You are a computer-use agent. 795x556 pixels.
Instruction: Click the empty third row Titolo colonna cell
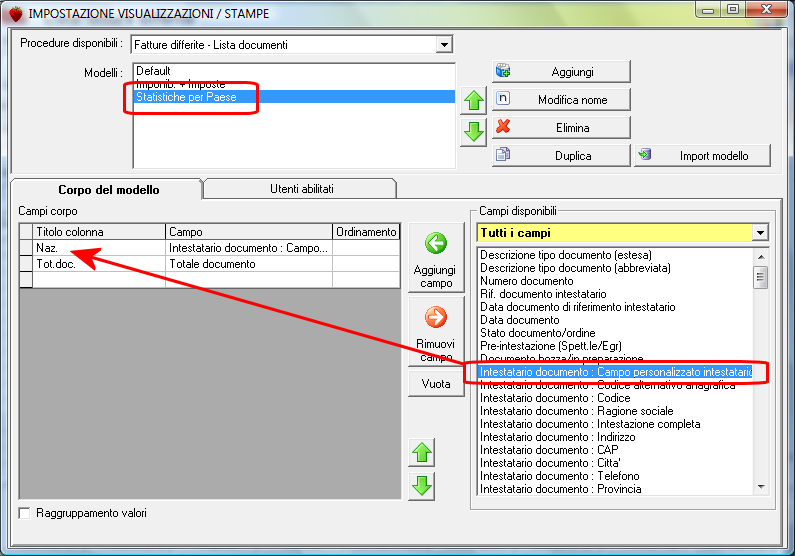[x=99, y=280]
